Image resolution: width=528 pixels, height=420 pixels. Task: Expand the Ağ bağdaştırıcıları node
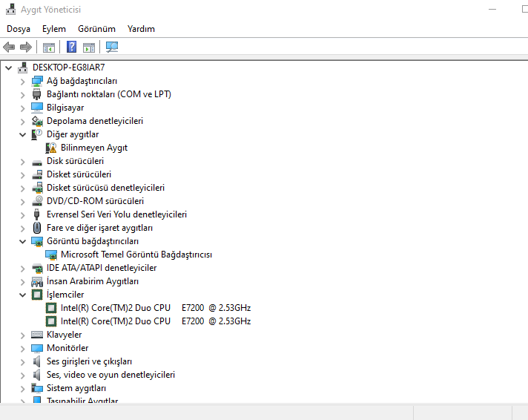click(x=22, y=81)
